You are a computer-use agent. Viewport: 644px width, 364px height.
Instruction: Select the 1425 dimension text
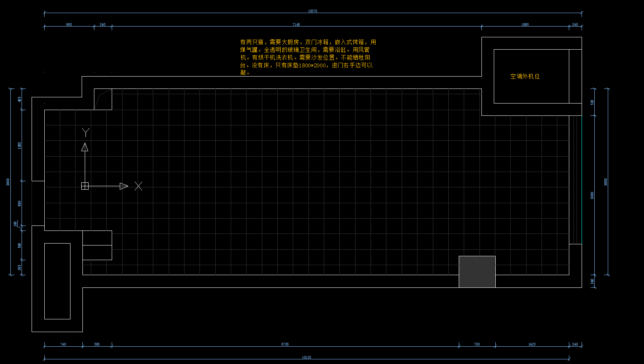pos(532,344)
